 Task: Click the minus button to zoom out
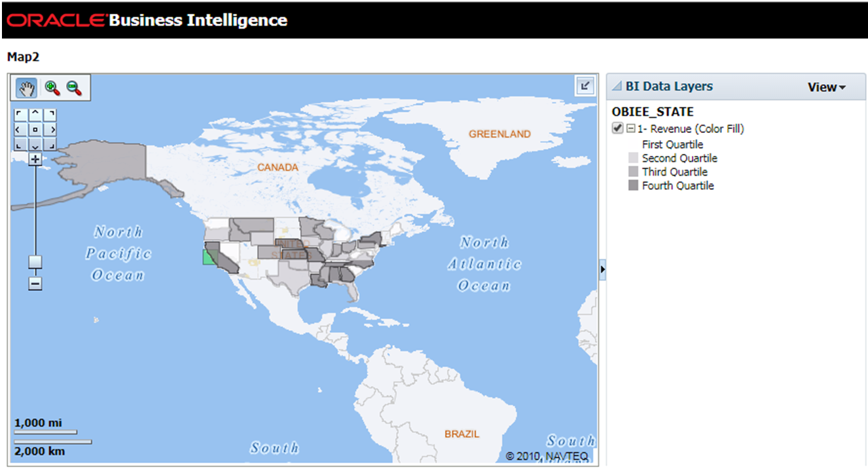pyautogui.click(x=34, y=283)
